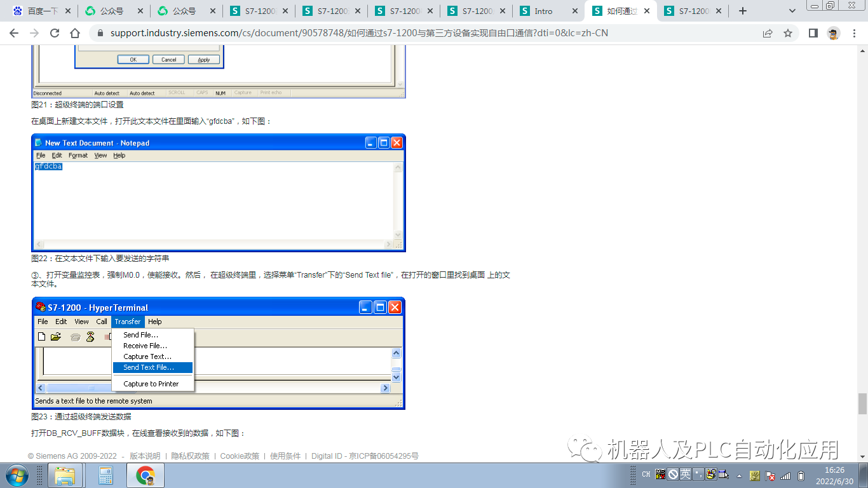
Task: Click the HyperTerminal horizontal scrollbar right arrow
Action: tap(385, 388)
